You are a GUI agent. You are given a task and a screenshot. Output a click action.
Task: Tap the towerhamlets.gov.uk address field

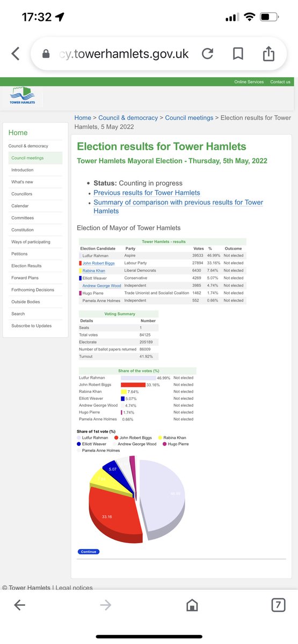[x=123, y=54]
